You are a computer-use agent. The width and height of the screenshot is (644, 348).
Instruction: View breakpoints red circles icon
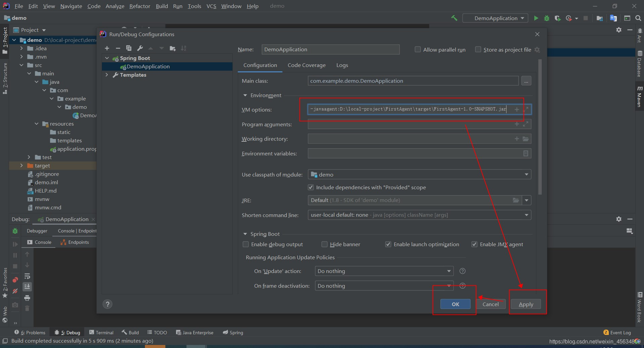pos(15,280)
